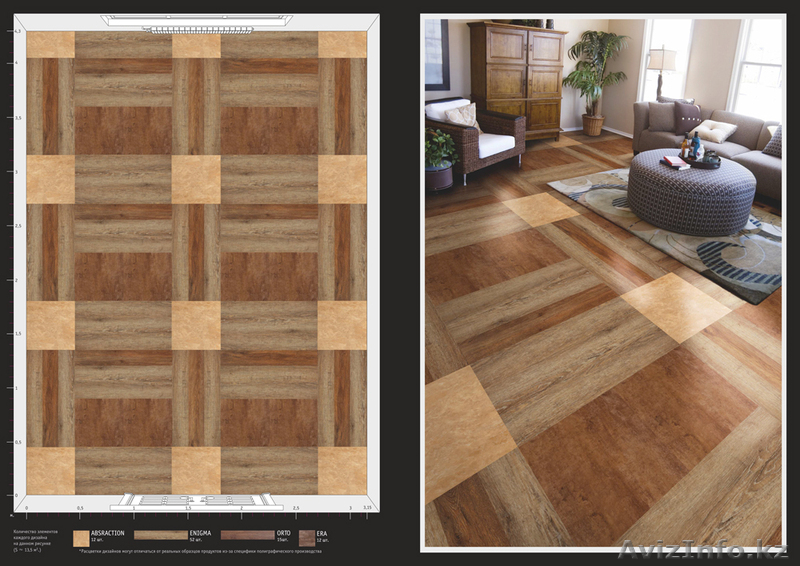Click the ABSRACTION legend label text
Viewport: 800px width, 566px height.
click(x=107, y=533)
